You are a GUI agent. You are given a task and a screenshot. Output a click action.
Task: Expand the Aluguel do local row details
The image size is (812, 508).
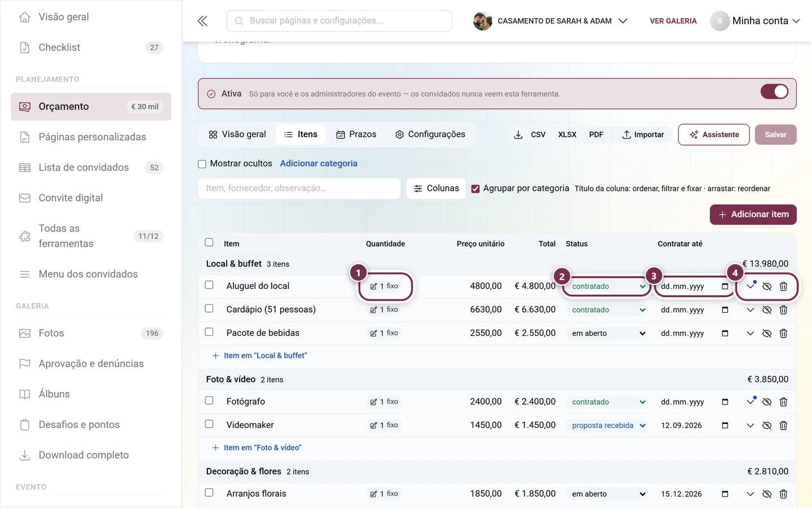[751, 286]
